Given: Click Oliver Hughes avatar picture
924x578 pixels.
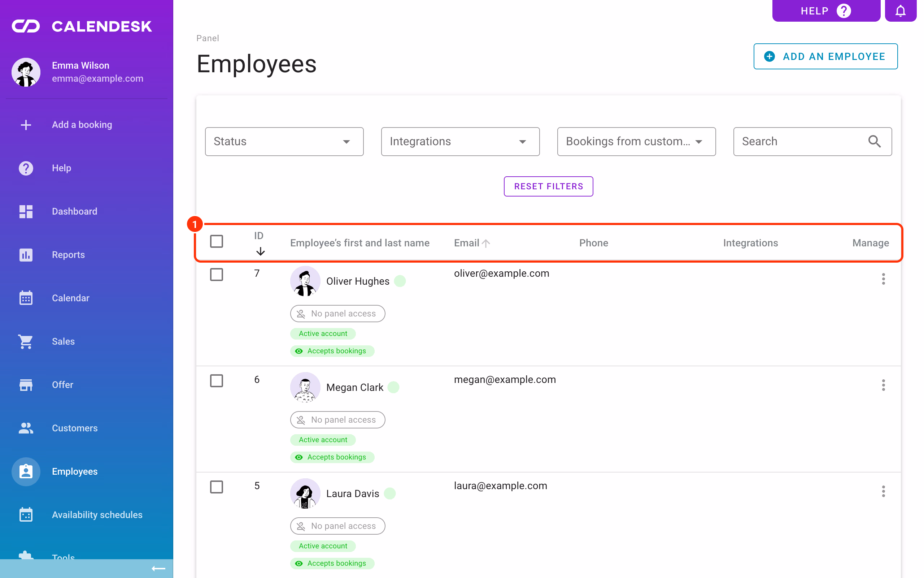Looking at the screenshot, I should (x=305, y=281).
